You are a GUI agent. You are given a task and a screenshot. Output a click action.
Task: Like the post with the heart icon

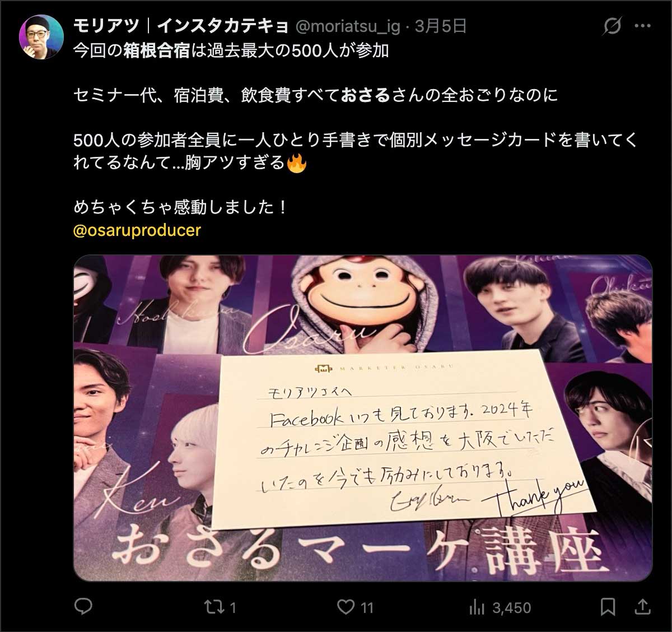coord(348,607)
